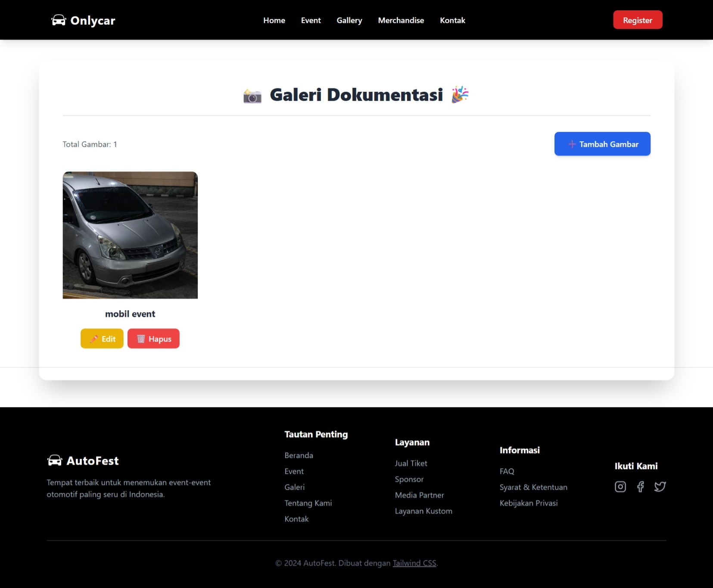Open Merchandise from the navbar

point(401,20)
